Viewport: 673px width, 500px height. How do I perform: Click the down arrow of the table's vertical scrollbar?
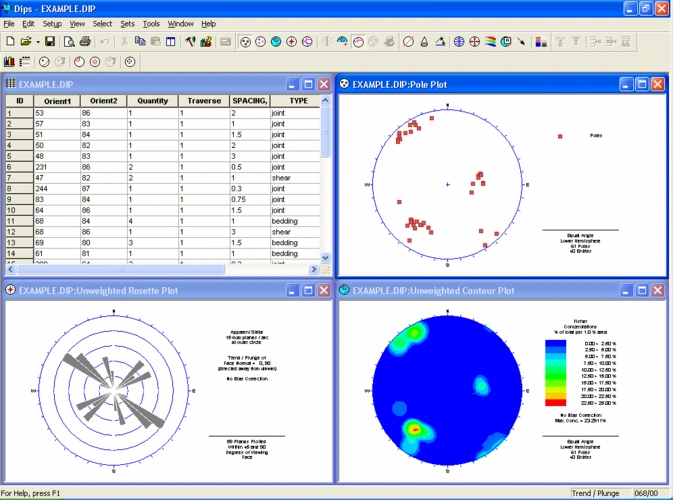coord(326,258)
